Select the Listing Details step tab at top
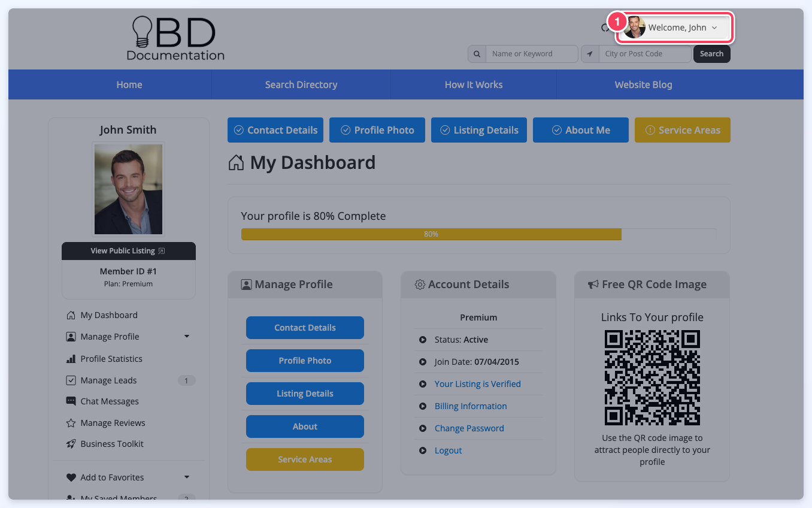The height and width of the screenshot is (508, 812). (479, 130)
